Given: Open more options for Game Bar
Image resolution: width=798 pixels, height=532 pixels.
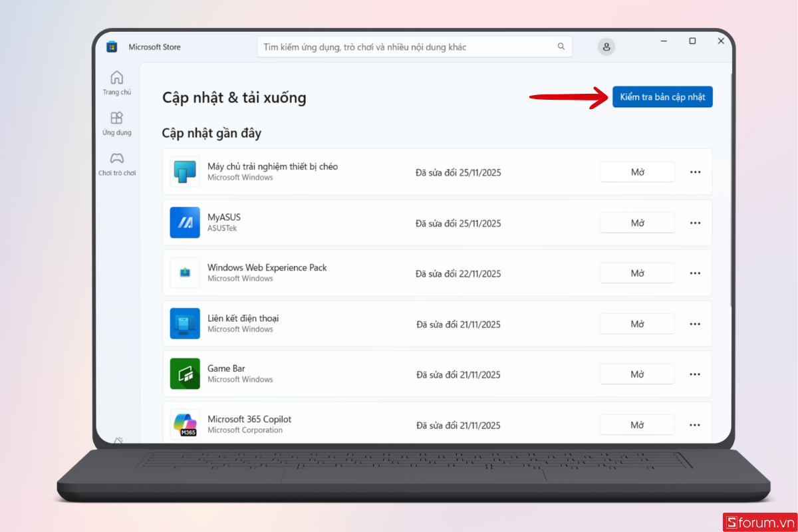Looking at the screenshot, I should click(695, 374).
